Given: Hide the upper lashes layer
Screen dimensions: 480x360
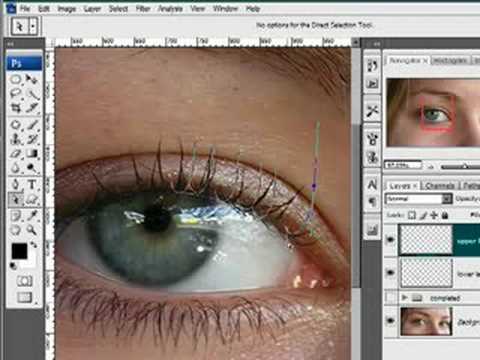Looking at the screenshot, I should point(390,240).
